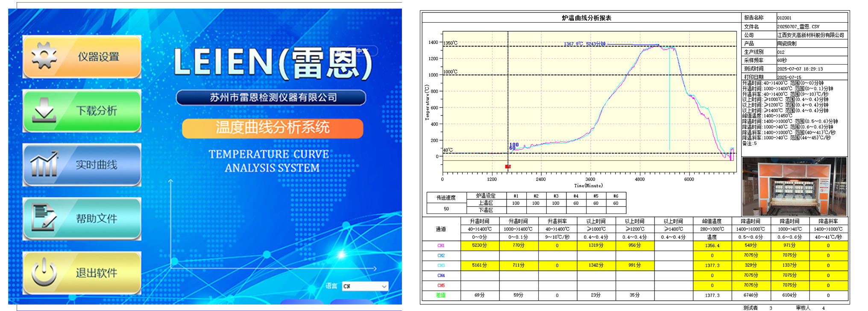Viewport: 868px width, 311px height.
Task: Select product value 陶瓷烧制
Action: pyautogui.click(x=786, y=44)
